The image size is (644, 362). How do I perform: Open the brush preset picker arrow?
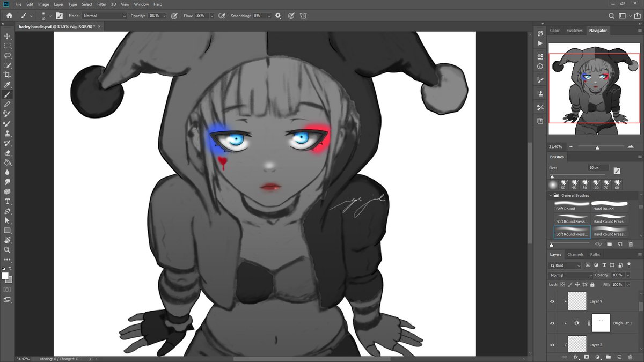click(x=49, y=16)
